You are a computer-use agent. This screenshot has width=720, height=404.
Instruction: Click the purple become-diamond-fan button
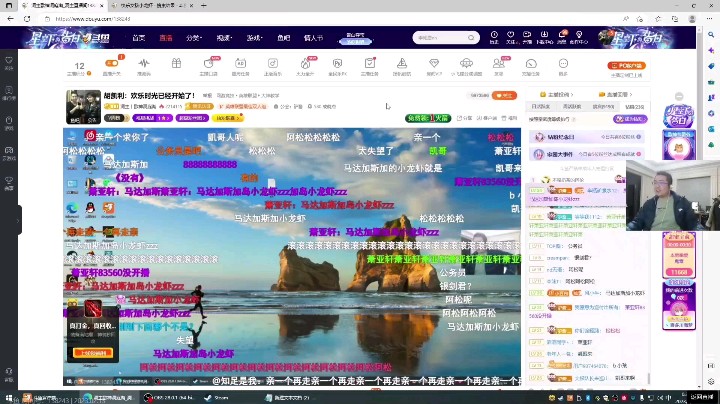tap(630, 119)
